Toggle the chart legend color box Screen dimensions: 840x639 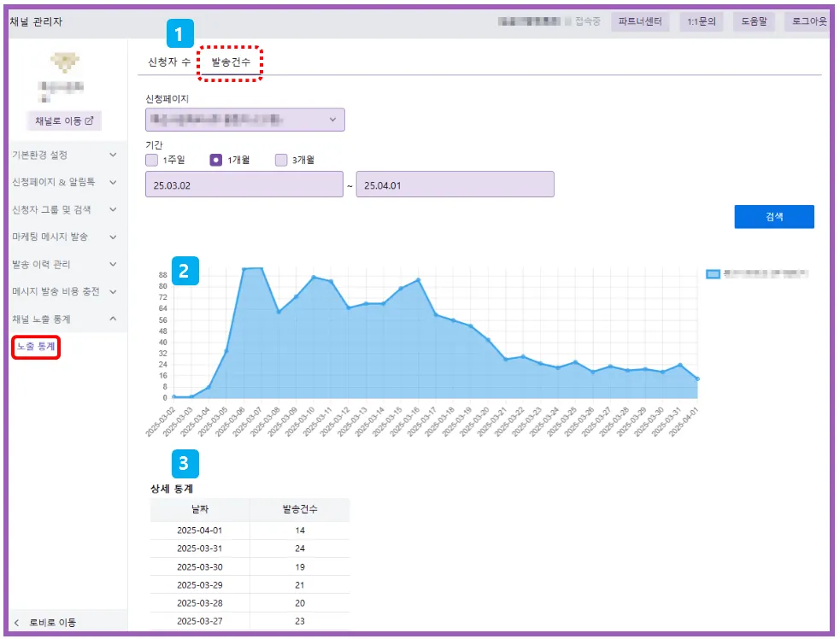713,274
